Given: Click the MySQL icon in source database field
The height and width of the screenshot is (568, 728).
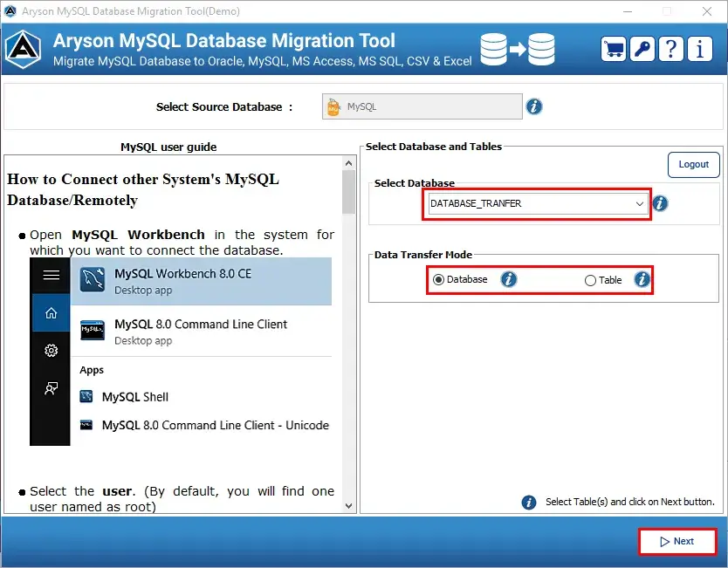Looking at the screenshot, I should (333, 106).
